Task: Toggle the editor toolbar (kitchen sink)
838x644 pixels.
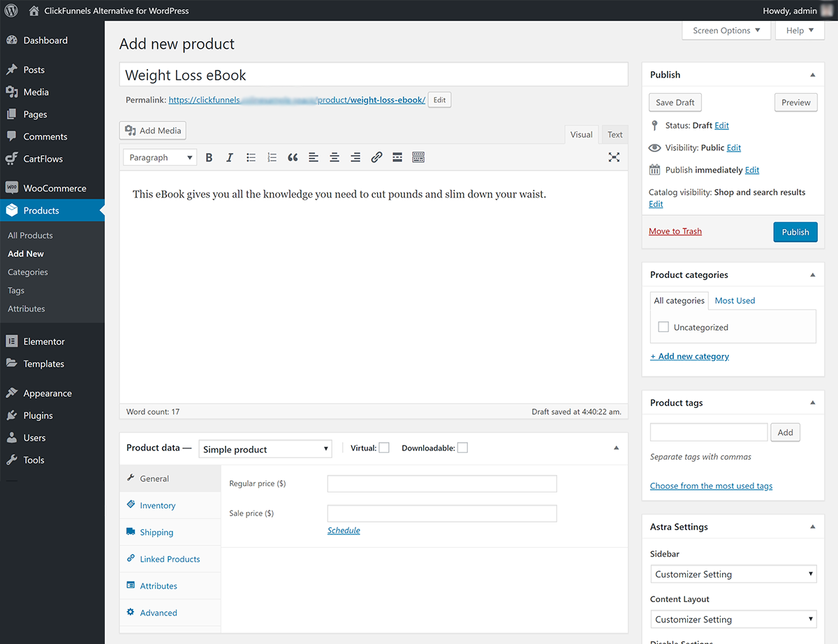Action: click(x=418, y=157)
